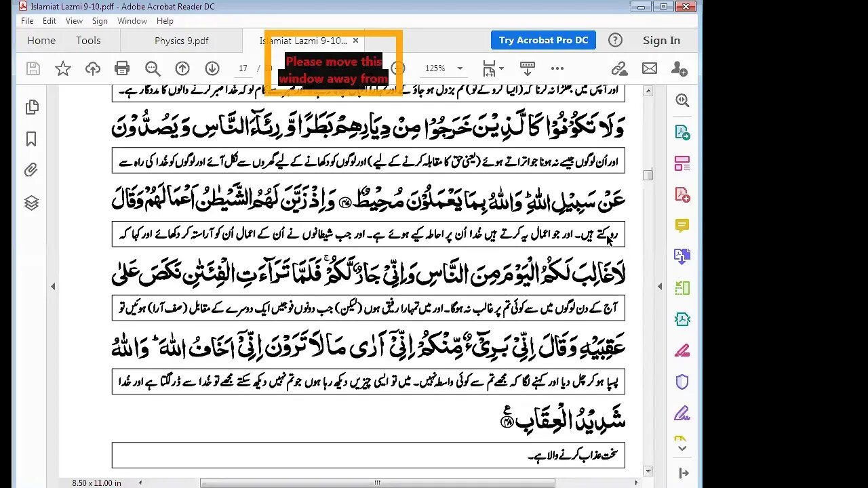Open the Bookmarks panel
The width and height of the screenshot is (868, 488).
tap(31, 139)
